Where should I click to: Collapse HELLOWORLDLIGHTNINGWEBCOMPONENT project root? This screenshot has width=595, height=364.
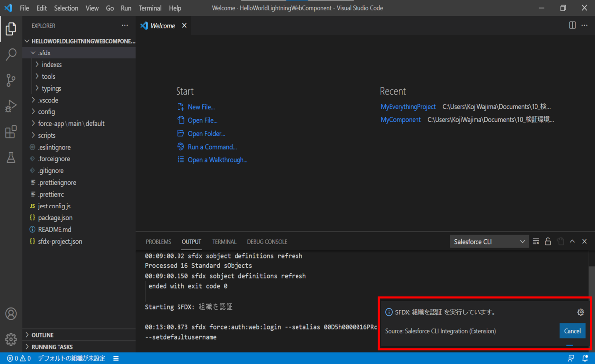(x=79, y=41)
